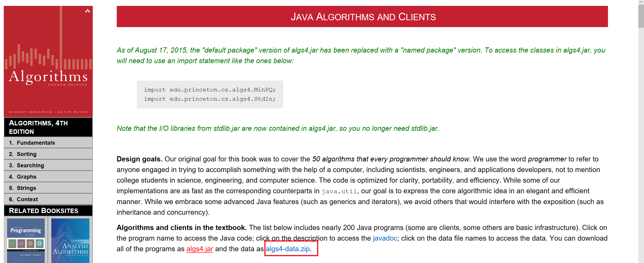Viewport: 644px width, 263px height.
Task: Navigate to the Graphs chapter
Action: [27, 177]
